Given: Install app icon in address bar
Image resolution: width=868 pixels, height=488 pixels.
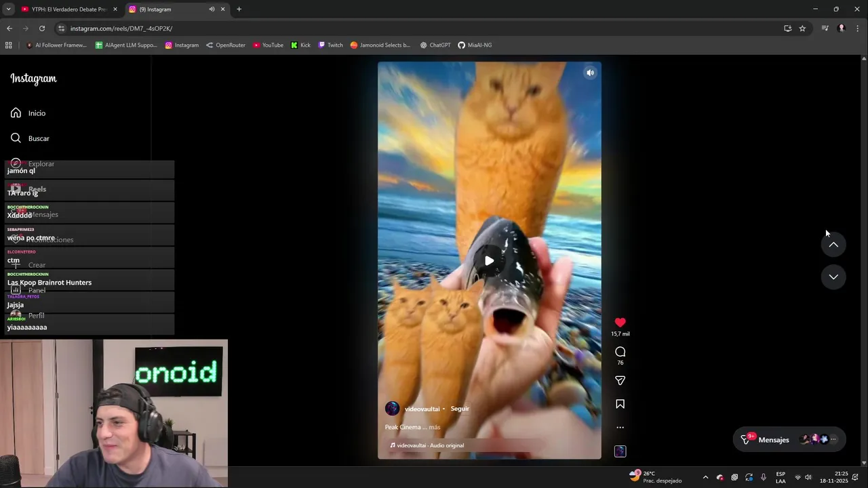Looking at the screenshot, I should (x=787, y=28).
